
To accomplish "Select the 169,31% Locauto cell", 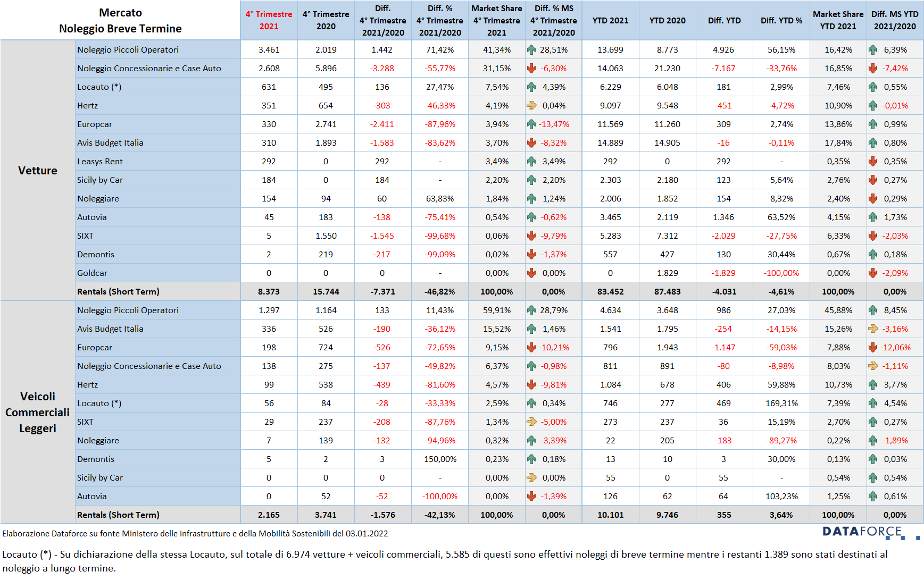I will (781, 404).
